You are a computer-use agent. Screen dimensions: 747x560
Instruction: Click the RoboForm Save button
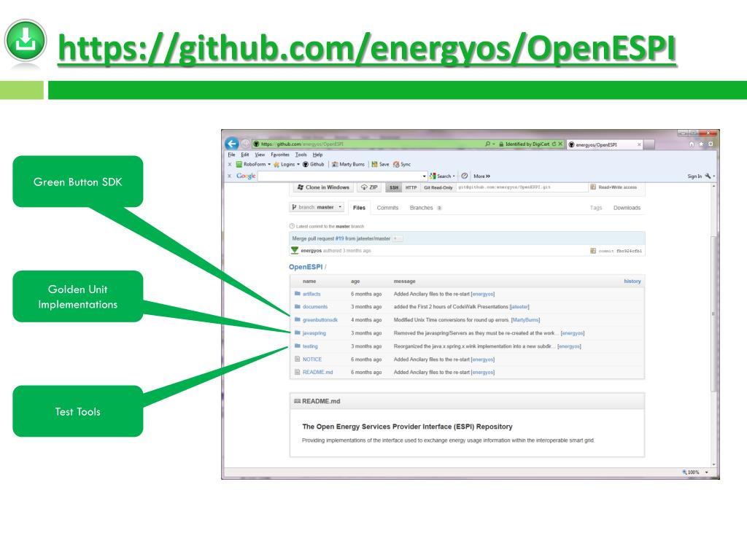[380, 164]
